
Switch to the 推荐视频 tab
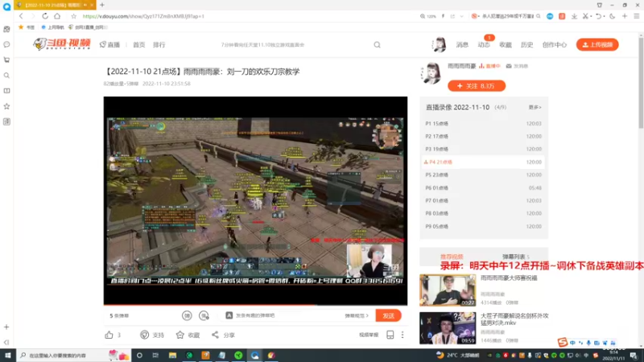(x=452, y=257)
